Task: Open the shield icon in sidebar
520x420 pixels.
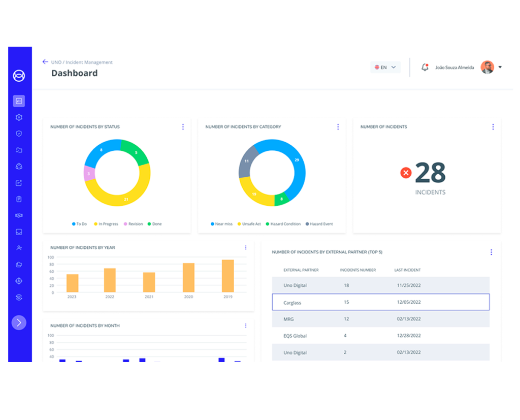Action: click(x=19, y=134)
